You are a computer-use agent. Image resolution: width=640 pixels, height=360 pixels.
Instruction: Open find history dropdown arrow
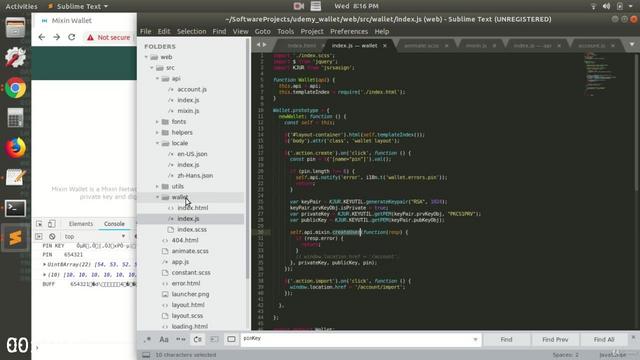(x=475, y=339)
